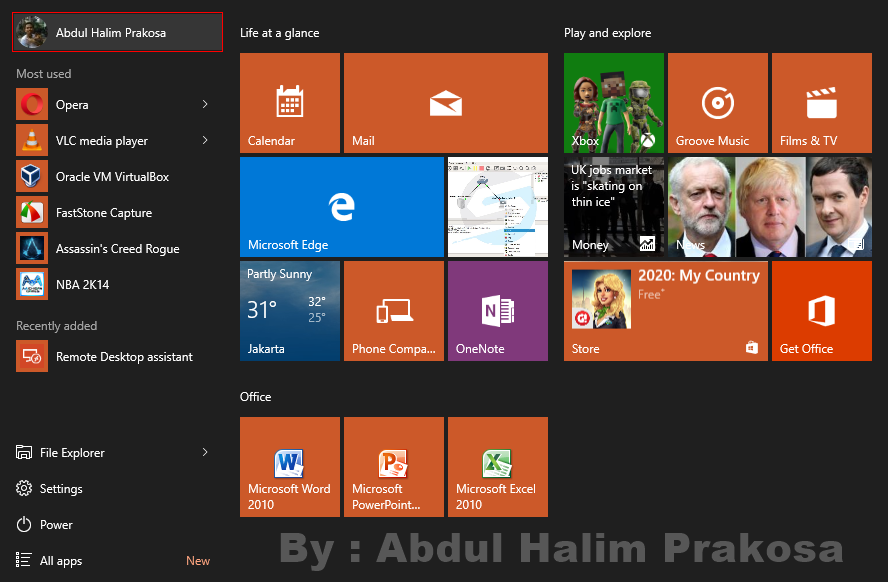Click the user account profile picture
Viewport: 888px width, 582px height.
pos(32,32)
